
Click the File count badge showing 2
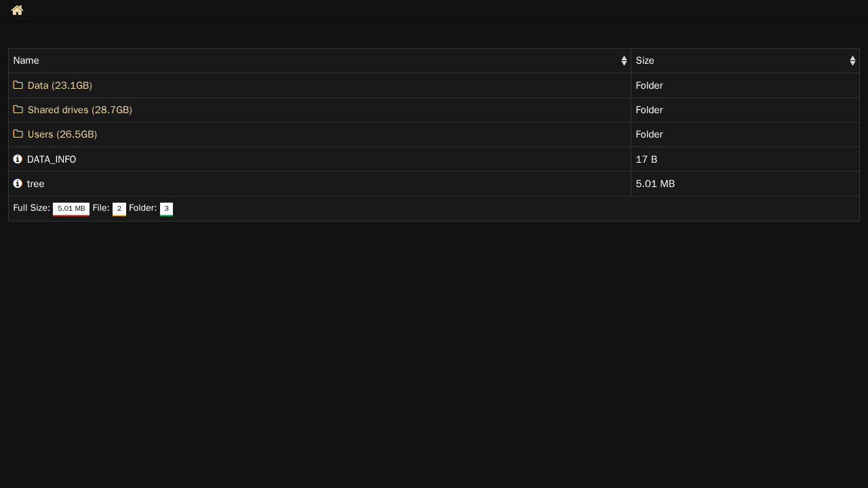(x=119, y=209)
